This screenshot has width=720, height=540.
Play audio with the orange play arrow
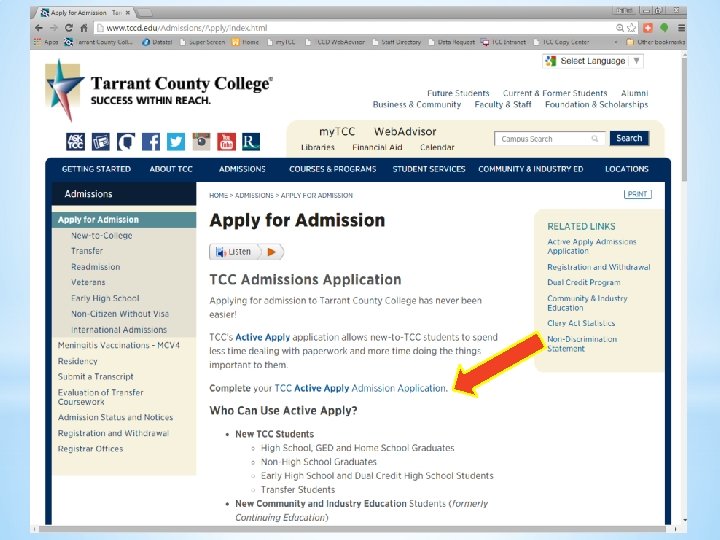pos(271,252)
